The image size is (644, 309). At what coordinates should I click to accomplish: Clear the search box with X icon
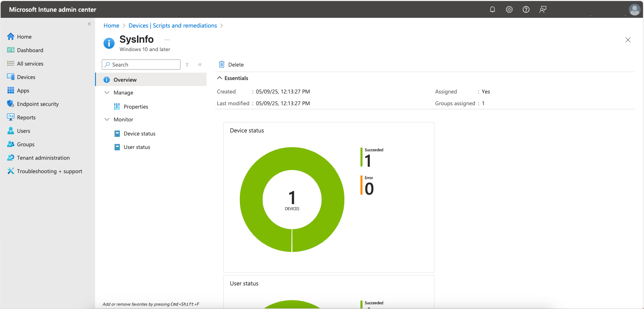pos(187,65)
